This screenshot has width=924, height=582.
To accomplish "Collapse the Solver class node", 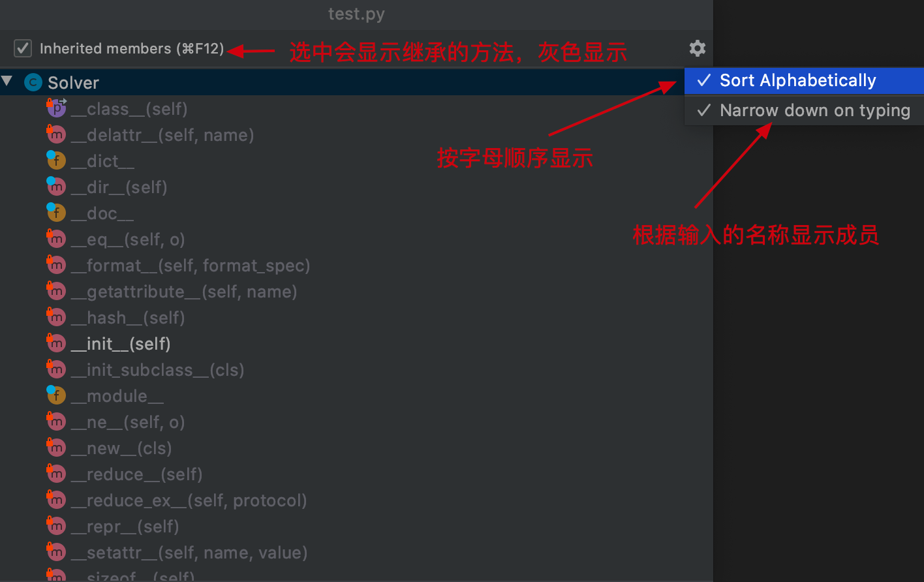I will (8, 82).
